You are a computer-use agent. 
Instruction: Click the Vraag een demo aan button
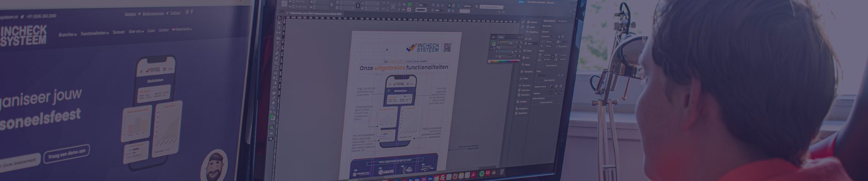(x=66, y=153)
